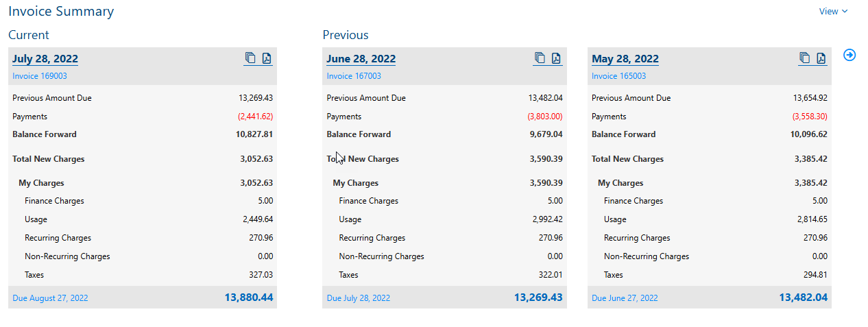Click the 13,269.43 total due amount
The width and height of the screenshot is (868, 327).
coord(538,298)
